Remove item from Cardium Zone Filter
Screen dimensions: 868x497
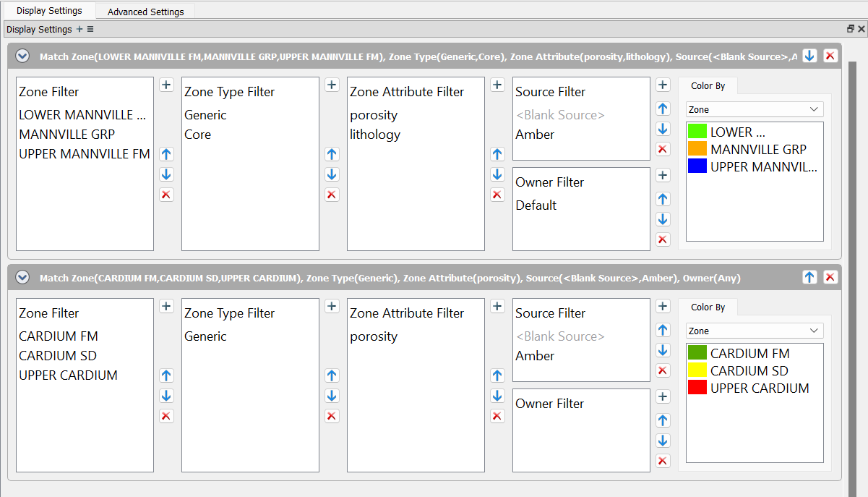pyautogui.click(x=166, y=416)
